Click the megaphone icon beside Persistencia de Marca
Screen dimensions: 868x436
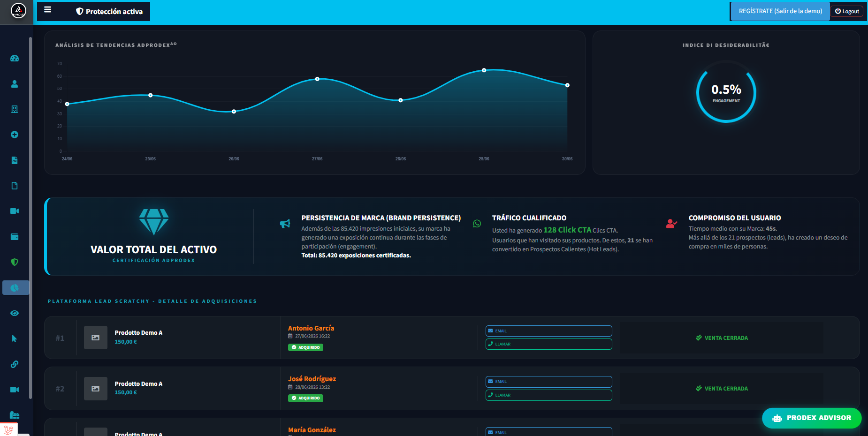285,224
